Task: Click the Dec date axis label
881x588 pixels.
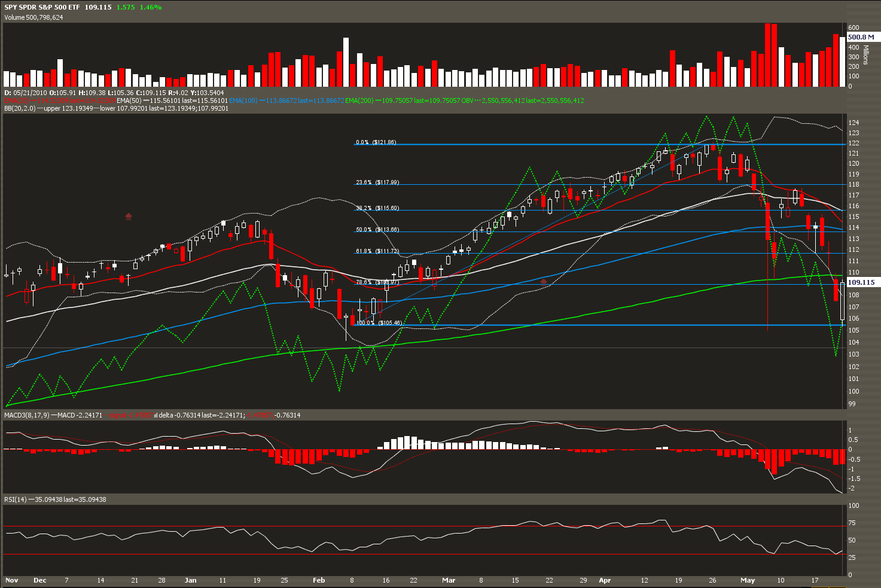Action: [x=40, y=580]
